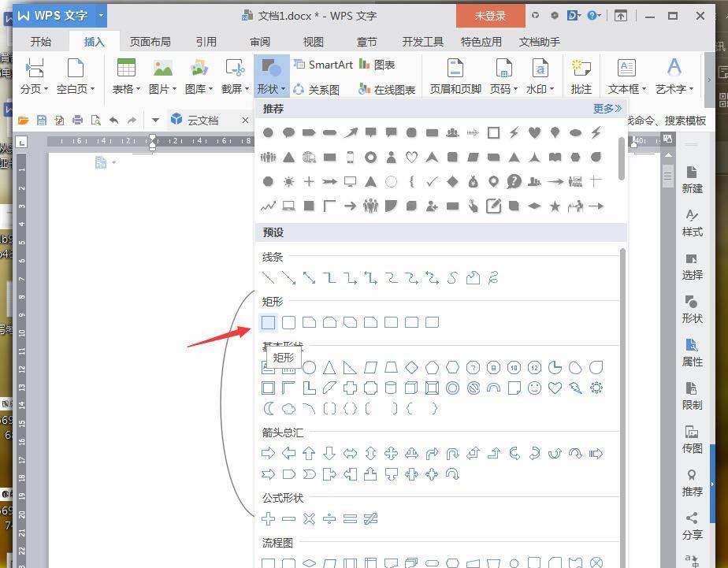Pick the diamond basic shape
This screenshot has height=568, width=728.
pyautogui.click(x=412, y=368)
